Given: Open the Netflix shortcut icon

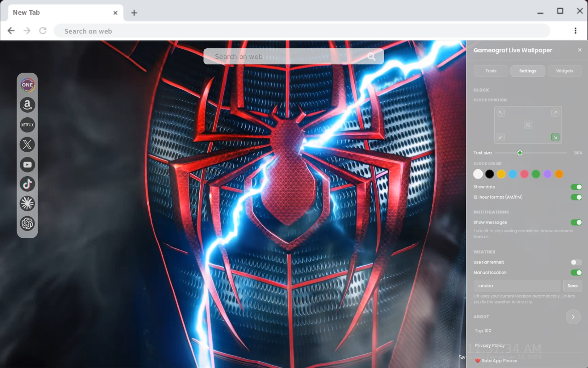Looking at the screenshot, I should (28, 125).
